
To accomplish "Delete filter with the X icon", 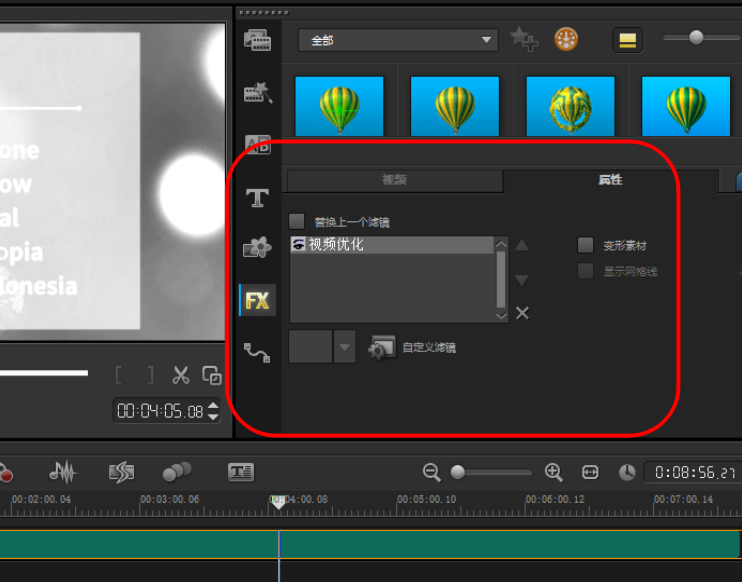I will [522, 313].
